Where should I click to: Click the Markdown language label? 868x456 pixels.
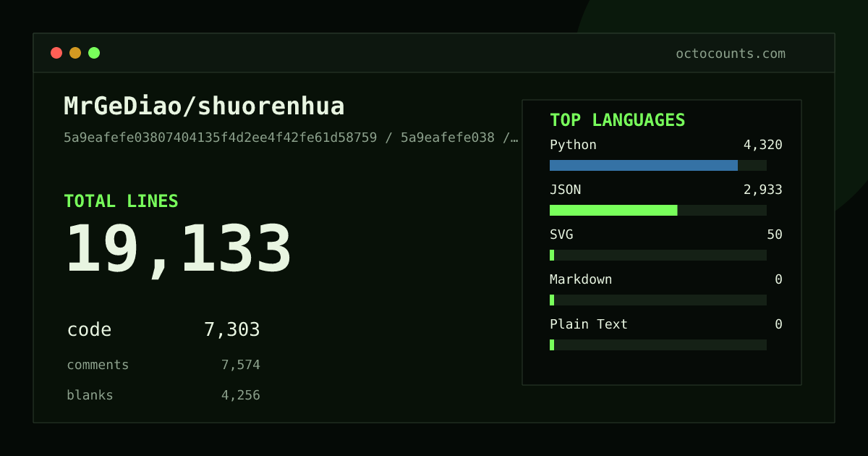coord(581,279)
